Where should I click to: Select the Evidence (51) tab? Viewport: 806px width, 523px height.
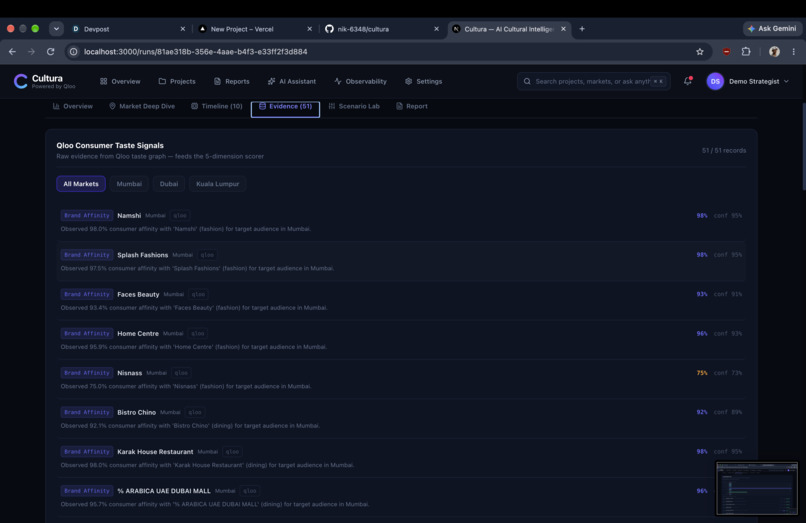[285, 108]
